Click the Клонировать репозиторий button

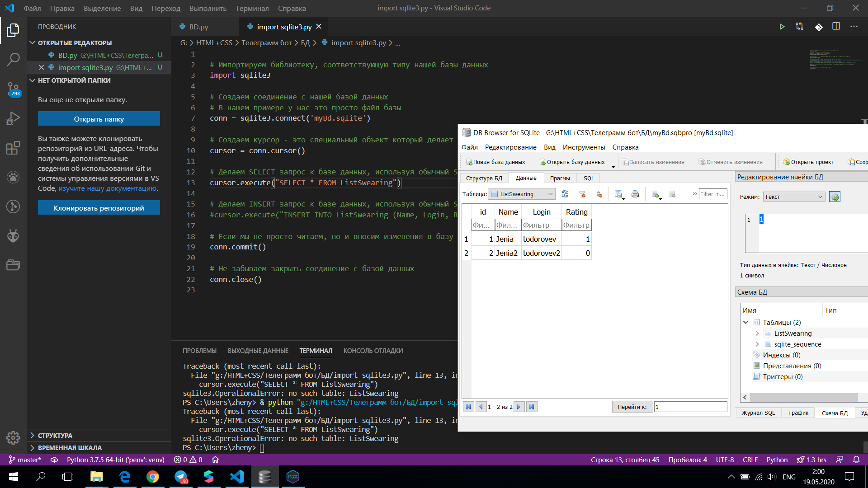pyautogui.click(x=99, y=208)
